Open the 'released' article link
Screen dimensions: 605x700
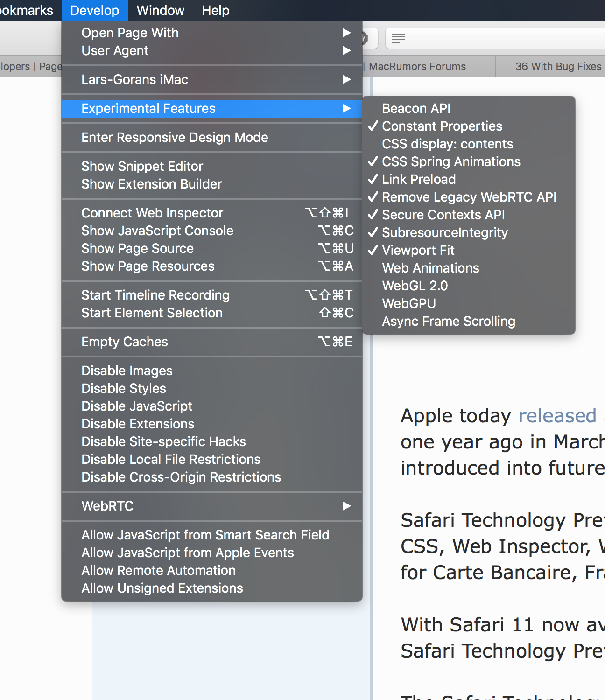[x=557, y=415]
